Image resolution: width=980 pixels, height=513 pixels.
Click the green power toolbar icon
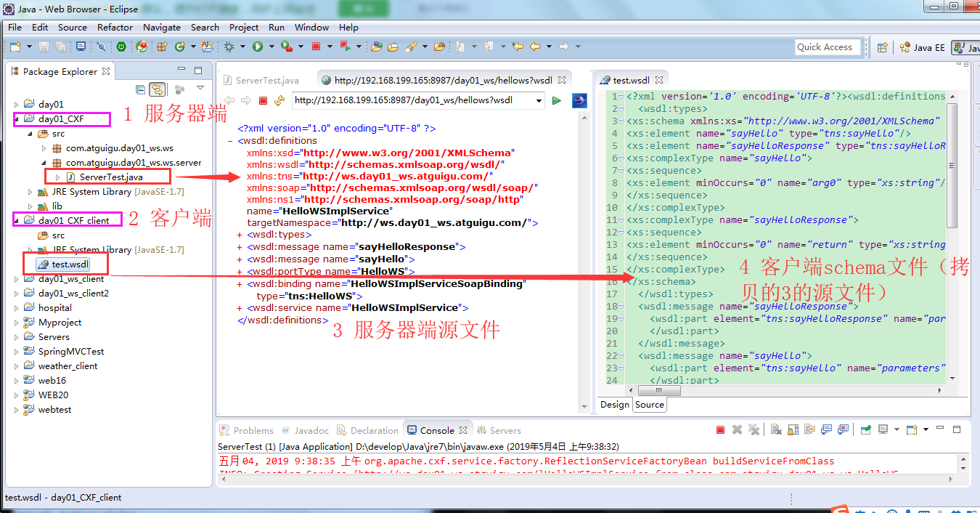click(121, 47)
